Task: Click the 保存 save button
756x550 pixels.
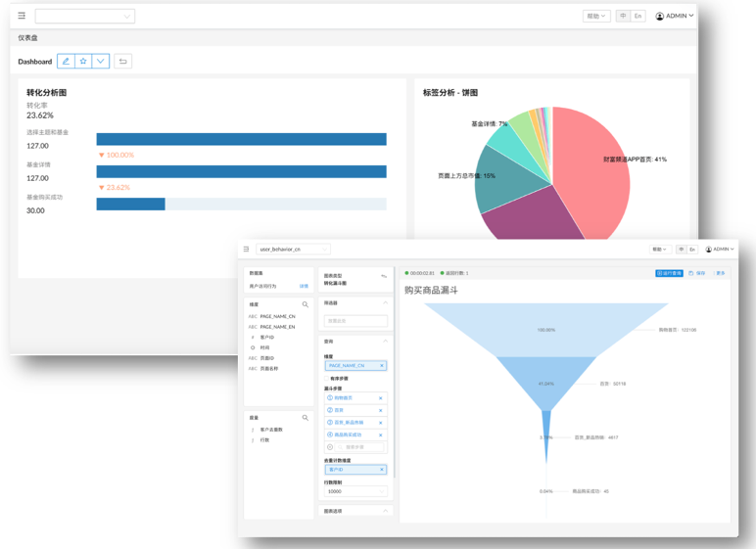Action: tap(696, 273)
